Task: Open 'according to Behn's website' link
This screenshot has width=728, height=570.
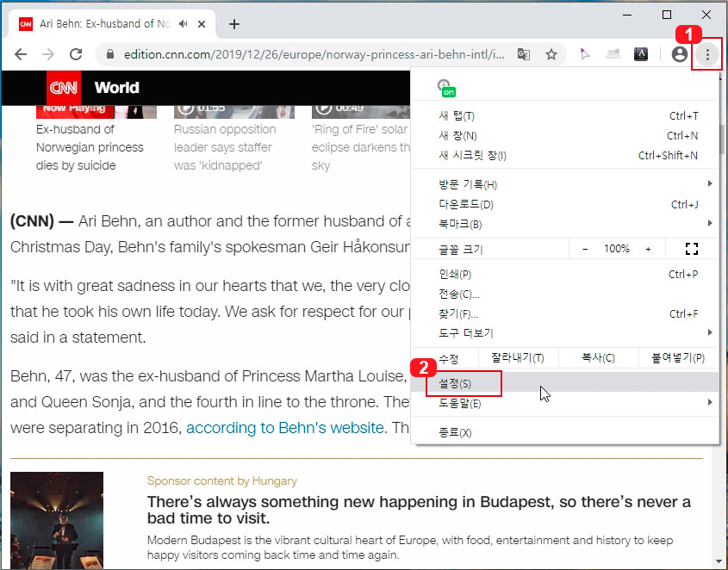Action: tap(287, 427)
